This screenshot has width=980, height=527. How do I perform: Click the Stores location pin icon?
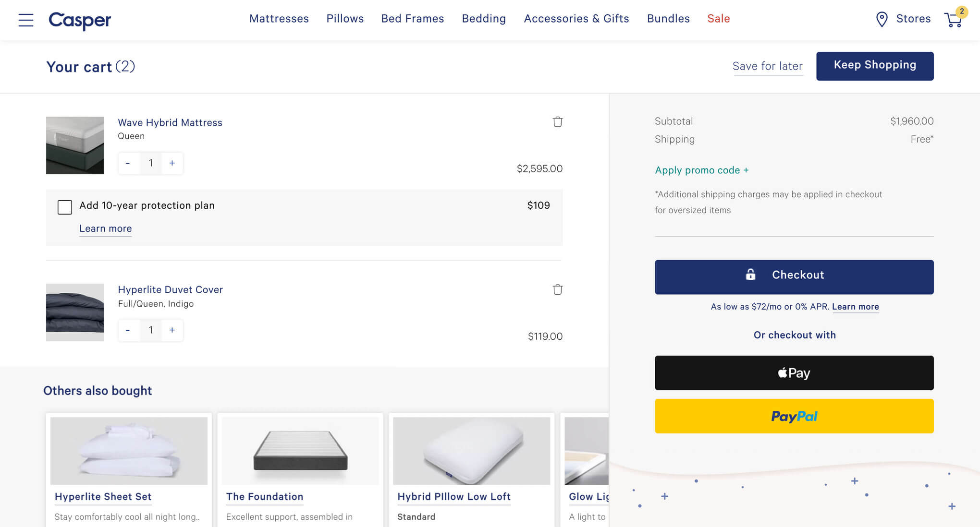[882, 19]
